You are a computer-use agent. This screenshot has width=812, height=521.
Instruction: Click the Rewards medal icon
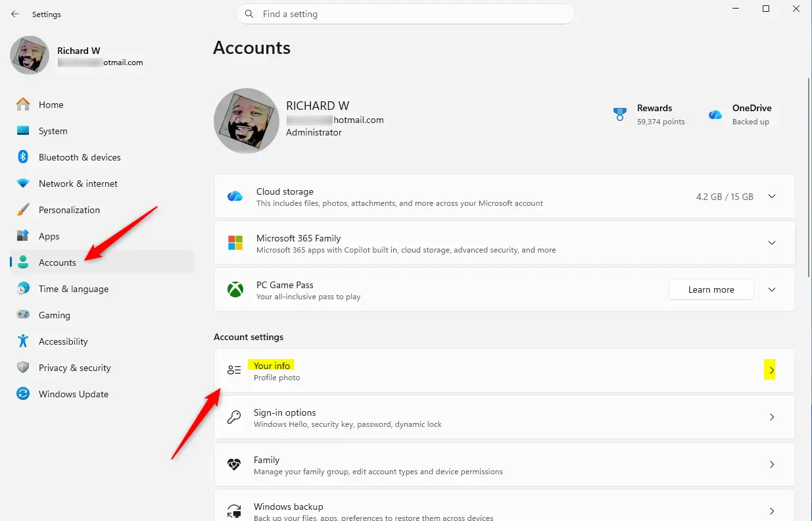tap(619, 114)
